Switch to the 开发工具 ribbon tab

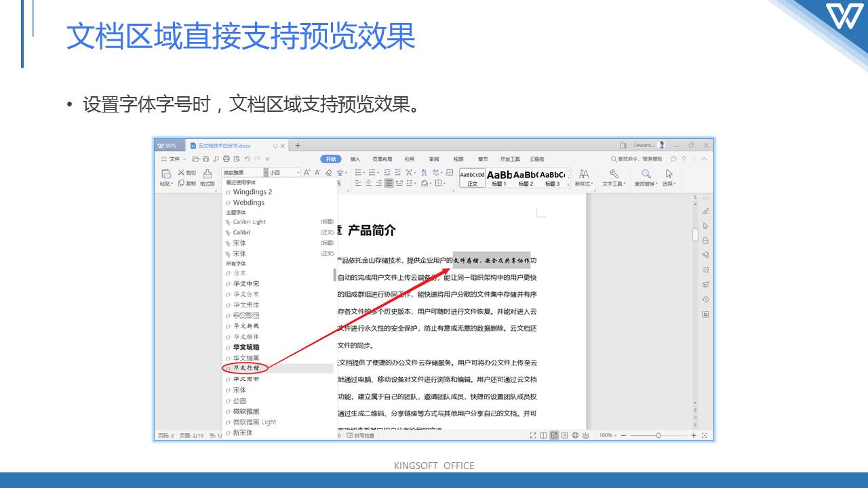[510, 159]
